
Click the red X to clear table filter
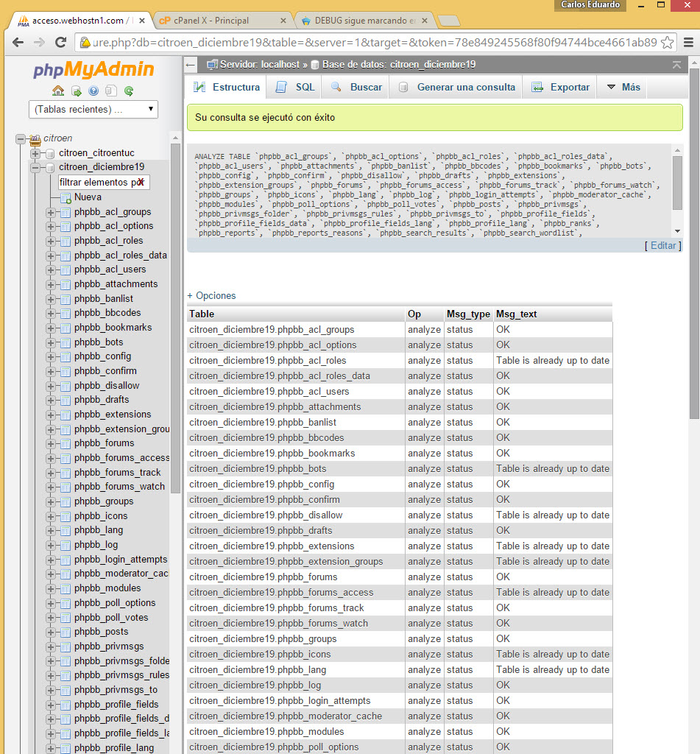click(x=139, y=182)
